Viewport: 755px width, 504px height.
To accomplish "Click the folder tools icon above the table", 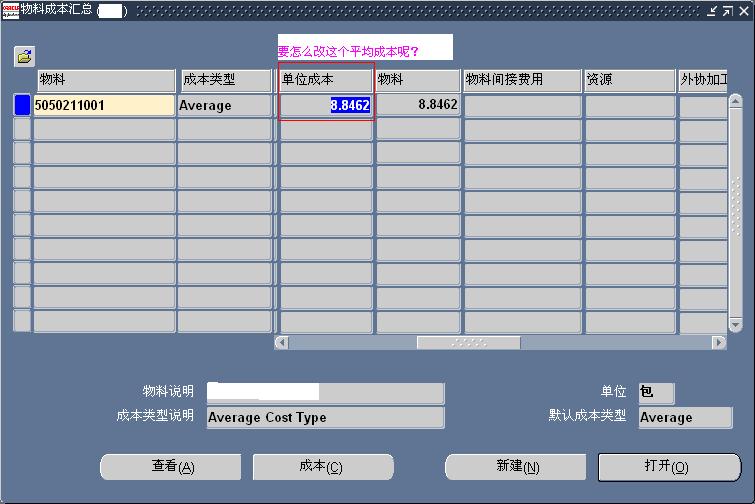I will [x=23, y=57].
